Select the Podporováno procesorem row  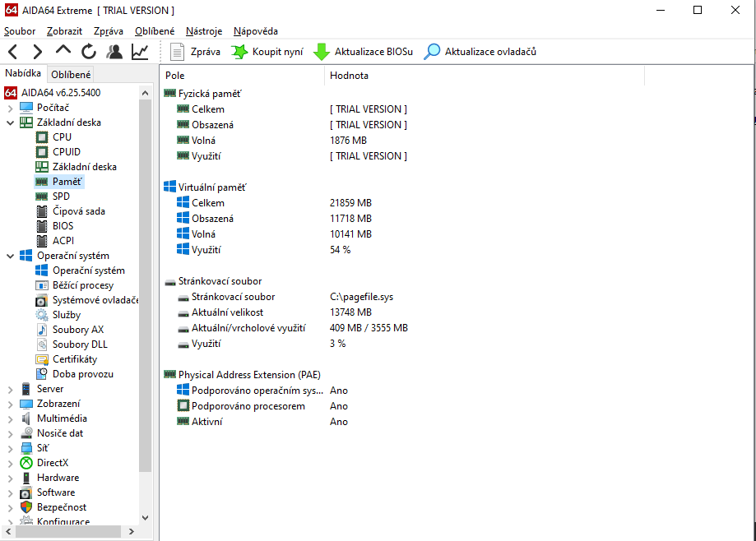point(401,406)
